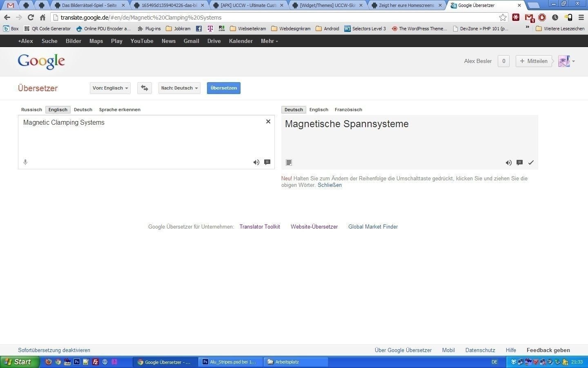The height and width of the screenshot is (368, 588).
Task: Open Jobkram bookmark folder
Action: point(178,29)
